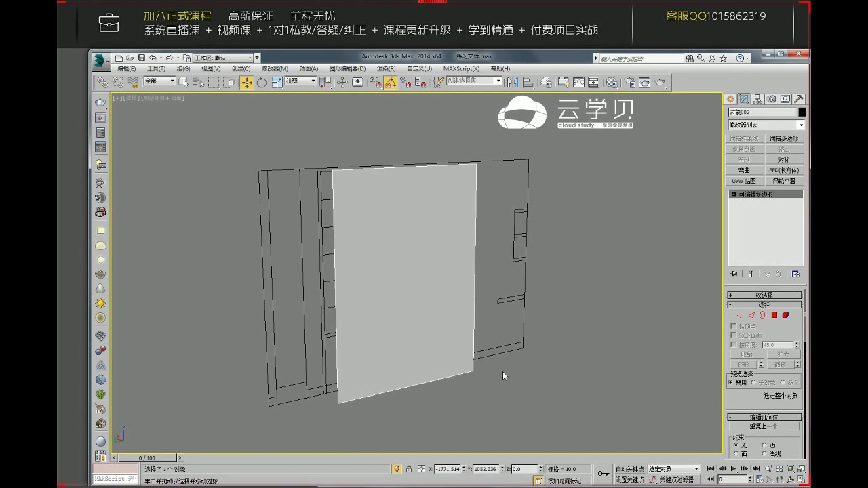Enter Vertex sub-object mode icon
Image resolution: width=868 pixels, height=488 pixels.
tap(740, 315)
